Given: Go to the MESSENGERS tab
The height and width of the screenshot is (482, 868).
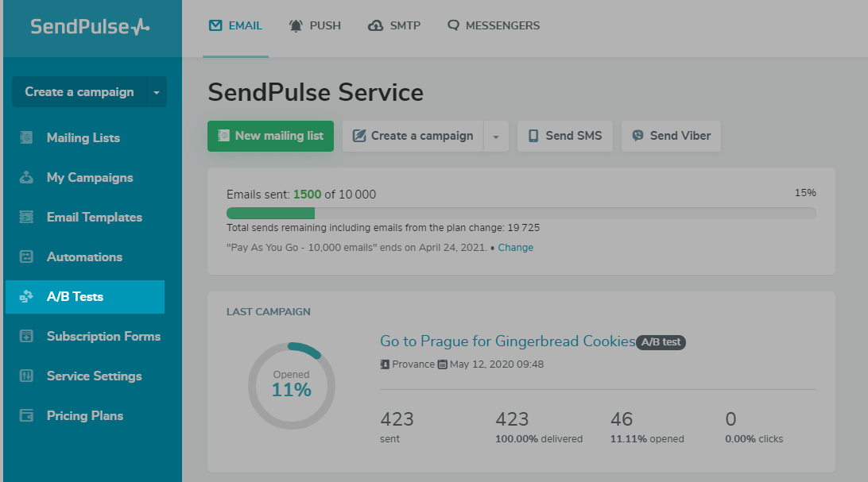Looking at the screenshot, I should tap(494, 25).
